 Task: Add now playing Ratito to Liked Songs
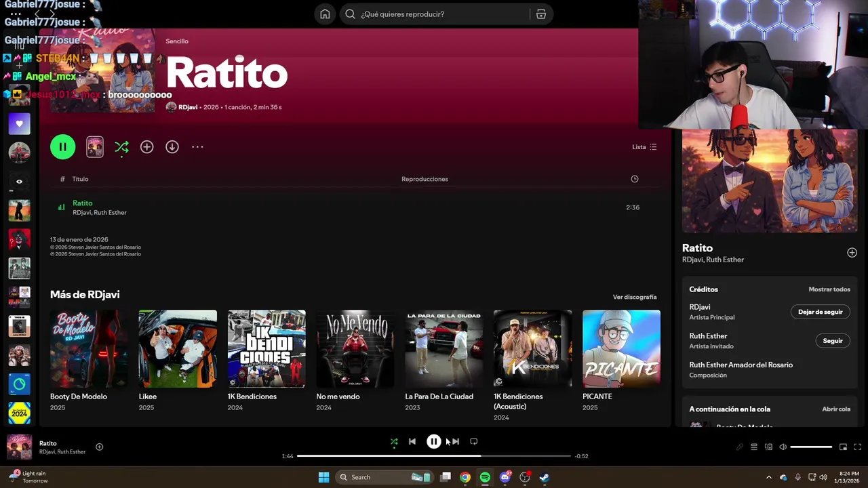99,447
